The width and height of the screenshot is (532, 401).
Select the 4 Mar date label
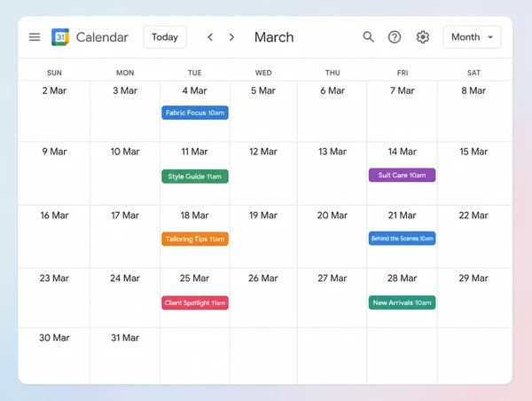tap(194, 90)
